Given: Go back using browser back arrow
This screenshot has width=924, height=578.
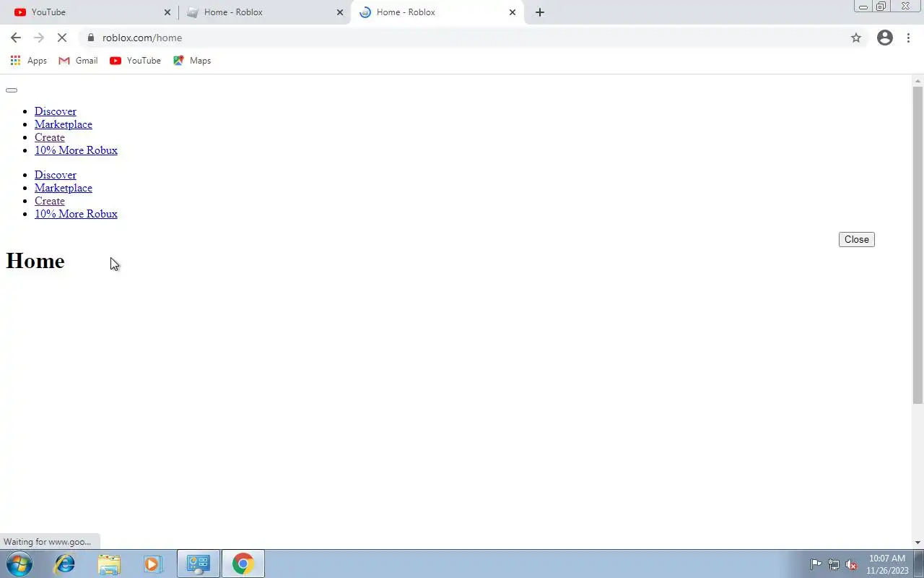Looking at the screenshot, I should point(16,38).
